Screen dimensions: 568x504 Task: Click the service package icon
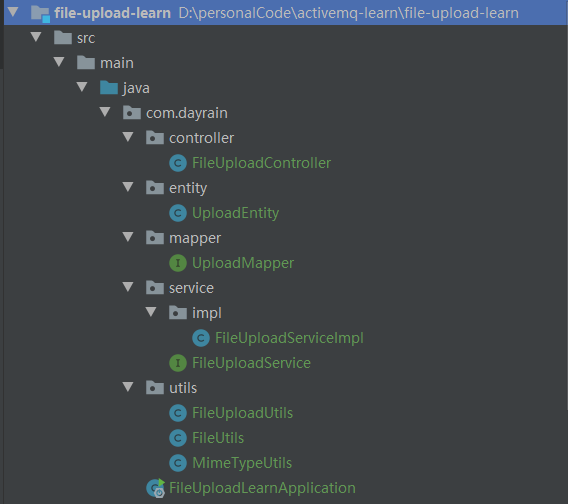pos(155,288)
